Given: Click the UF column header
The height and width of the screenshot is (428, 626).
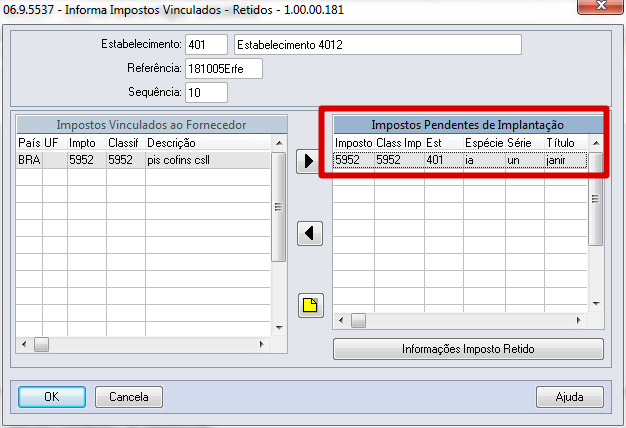Looking at the screenshot, I should [x=55, y=143].
